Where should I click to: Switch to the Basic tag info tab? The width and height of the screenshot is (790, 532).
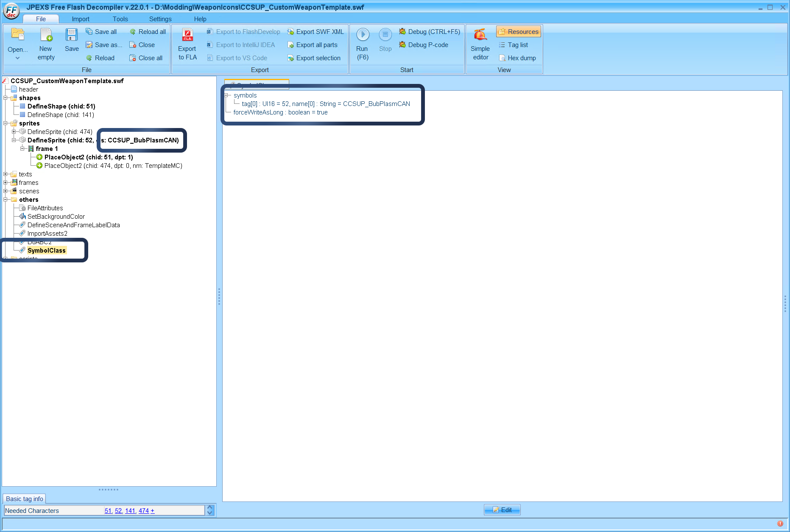pyautogui.click(x=24, y=499)
